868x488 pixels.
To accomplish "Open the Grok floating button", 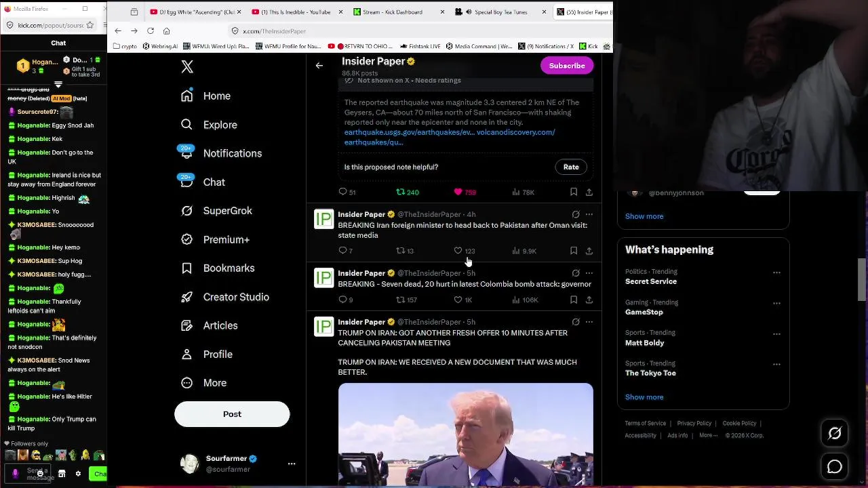I will click(x=835, y=433).
